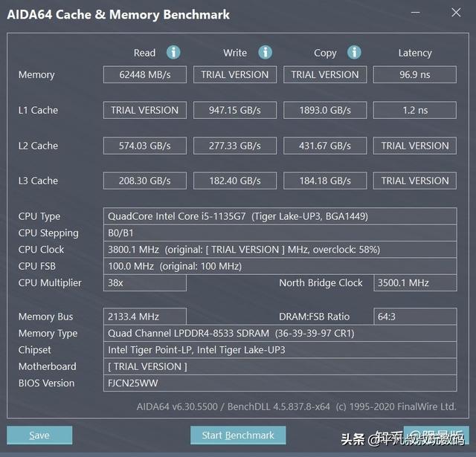Click CPU Multiplier field 38x
Viewport: 476px width, 457px height.
point(145,283)
